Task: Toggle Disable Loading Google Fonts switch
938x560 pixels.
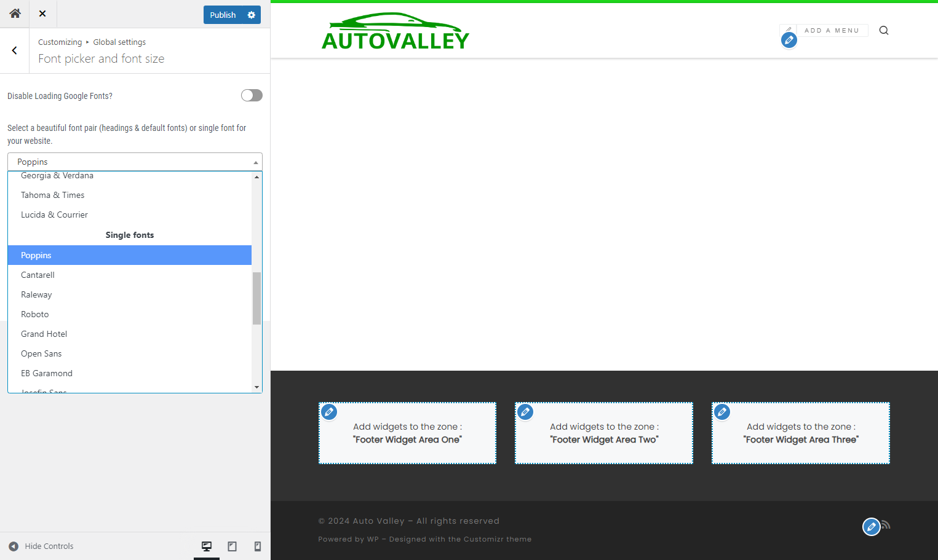Action: (252, 95)
